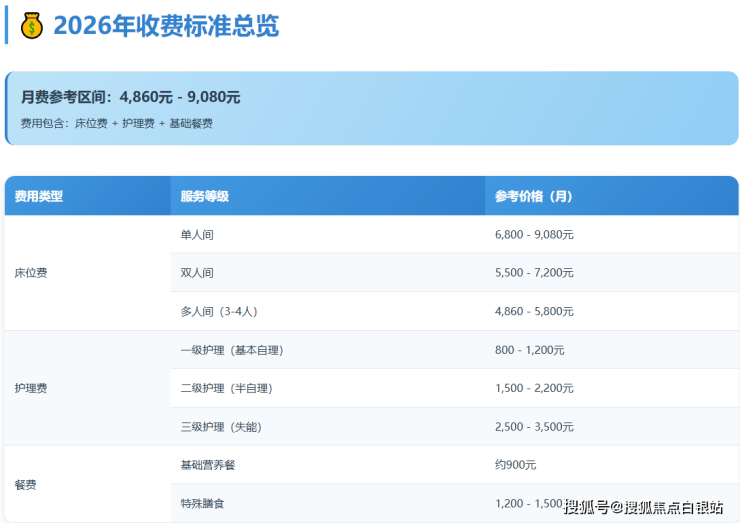Open the 搜狐号@搜狐焦点白银站 watermark link
This screenshot has height=523, width=740.
point(643,507)
